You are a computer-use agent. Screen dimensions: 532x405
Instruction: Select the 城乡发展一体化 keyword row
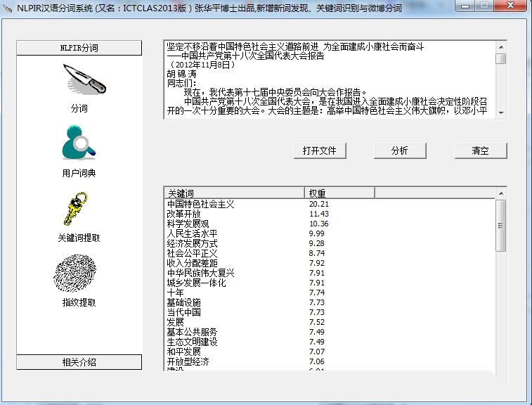[329, 283]
